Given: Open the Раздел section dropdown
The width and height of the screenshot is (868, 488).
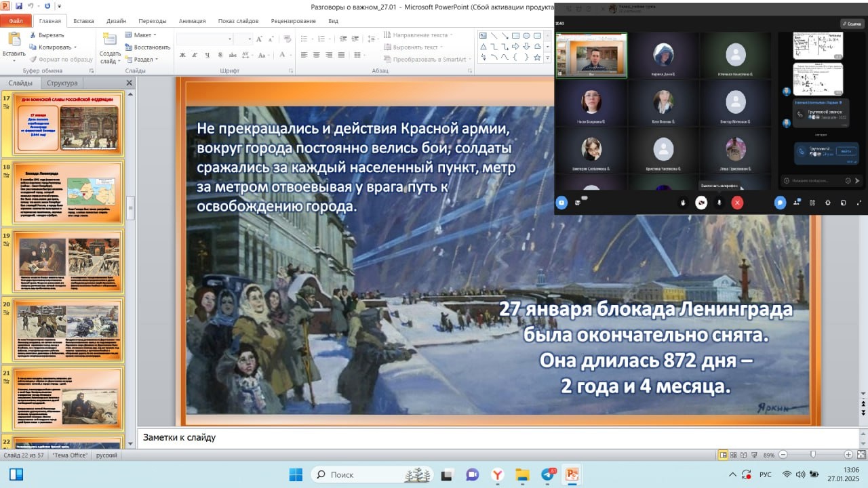Looking at the screenshot, I should point(141,59).
